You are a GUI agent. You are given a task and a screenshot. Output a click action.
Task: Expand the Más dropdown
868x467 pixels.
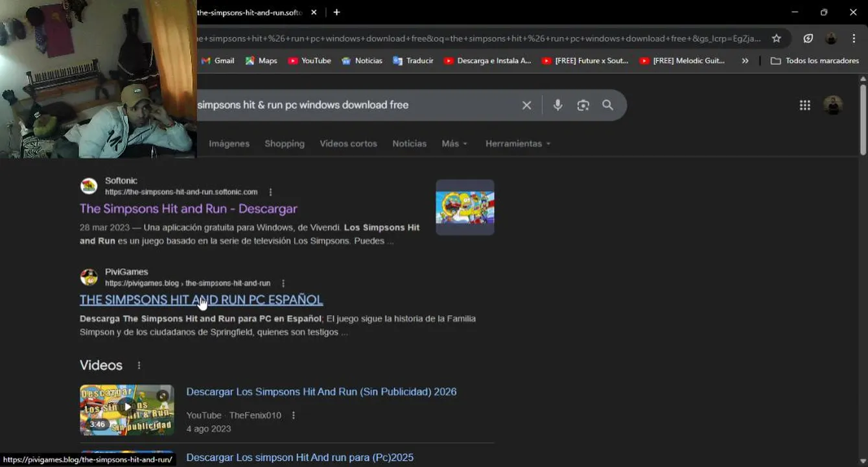pyautogui.click(x=454, y=143)
